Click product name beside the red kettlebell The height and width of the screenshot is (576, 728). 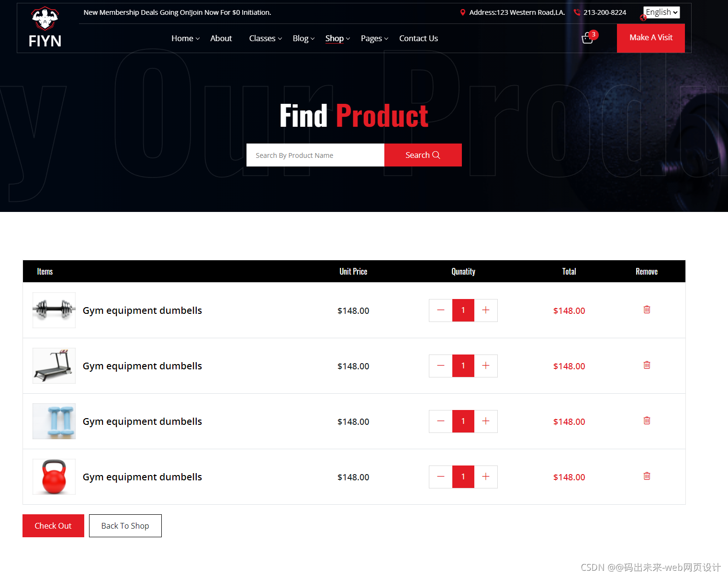tap(142, 477)
